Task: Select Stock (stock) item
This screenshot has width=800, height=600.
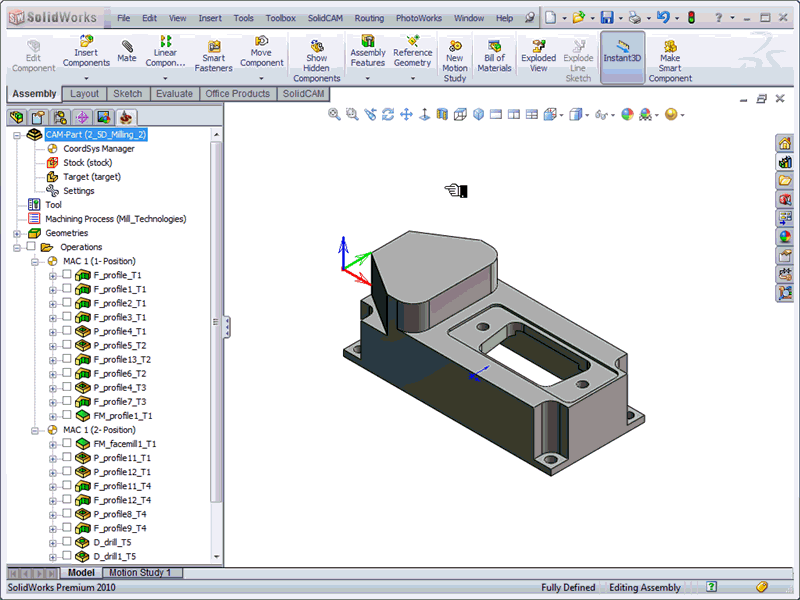Action: coord(88,163)
